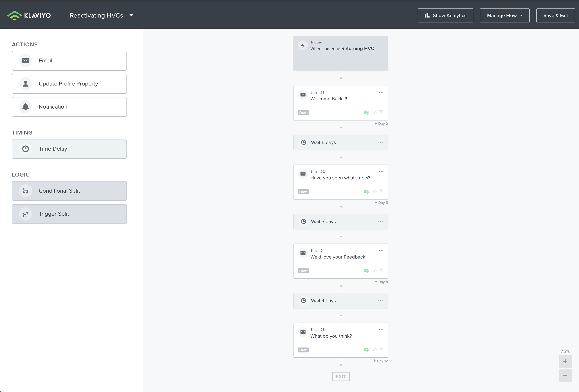
Task: Click the envelope icon on Email #2
Action: click(x=303, y=174)
